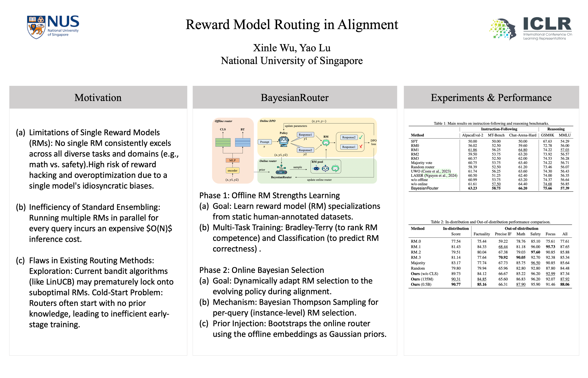Click the green checkmark beside Response2
Screen dimensions: 588x378
click(361, 137)
